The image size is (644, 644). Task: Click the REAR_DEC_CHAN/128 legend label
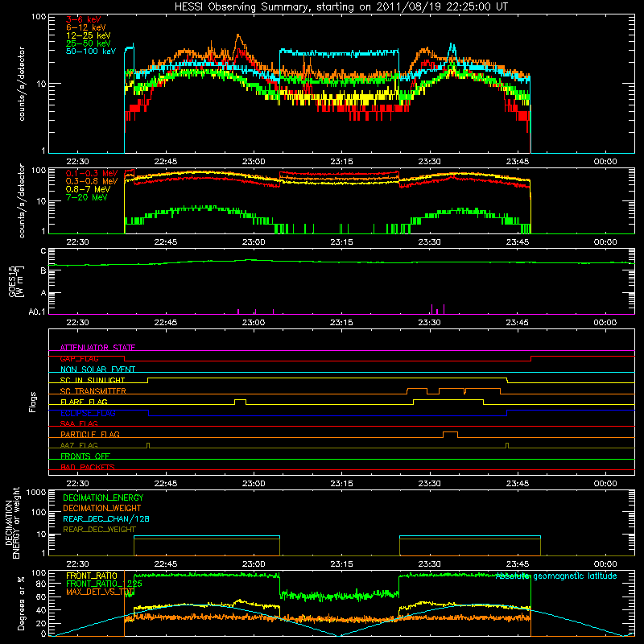106,518
